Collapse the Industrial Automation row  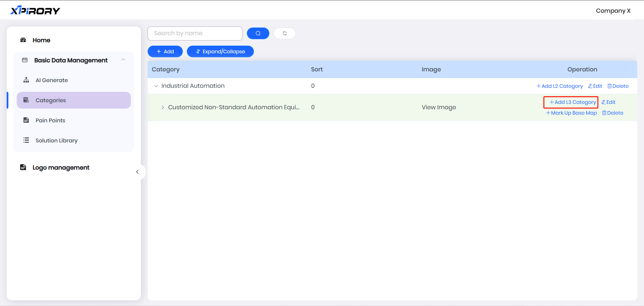tap(156, 86)
